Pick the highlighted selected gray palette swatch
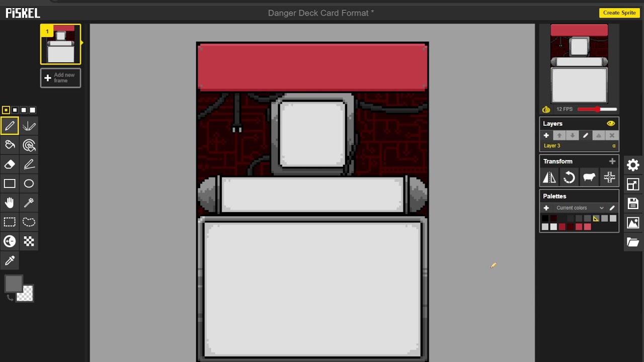 pyautogui.click(x=596, y=218)
